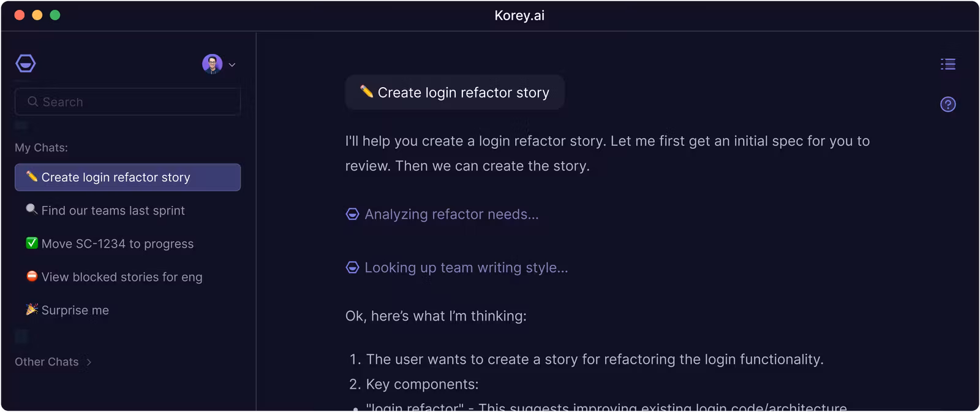The width and height of the screenshot is (980, 412).
Task: Select the Create login refactor story chat
Action: 127,177
